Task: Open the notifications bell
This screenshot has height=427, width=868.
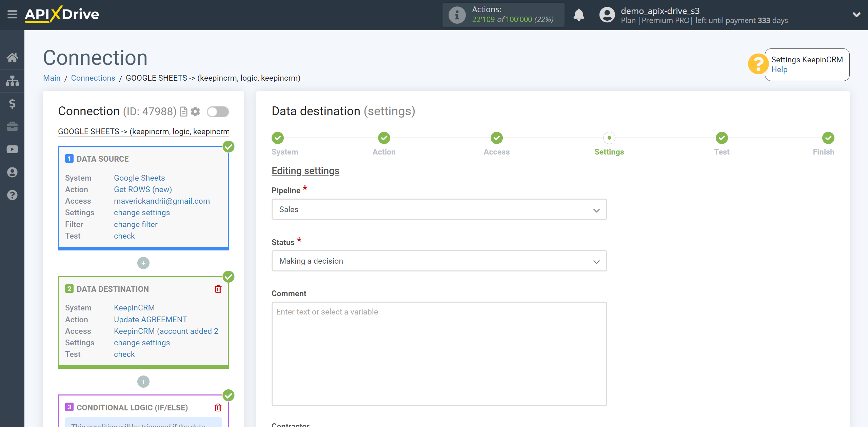Action: [579, 15]
